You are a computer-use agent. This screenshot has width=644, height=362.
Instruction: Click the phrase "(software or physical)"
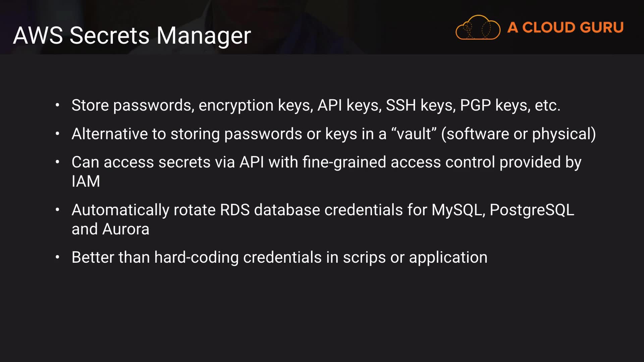(x=518, y=134)
